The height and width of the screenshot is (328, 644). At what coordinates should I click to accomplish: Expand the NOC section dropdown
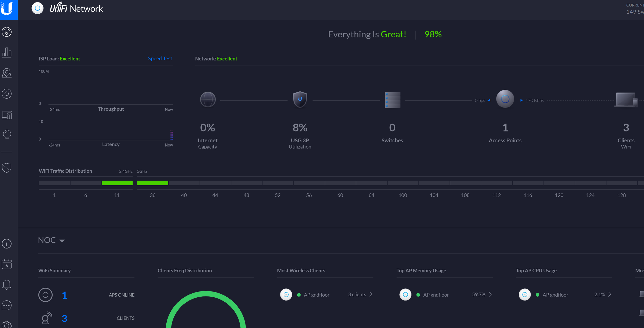63,240
